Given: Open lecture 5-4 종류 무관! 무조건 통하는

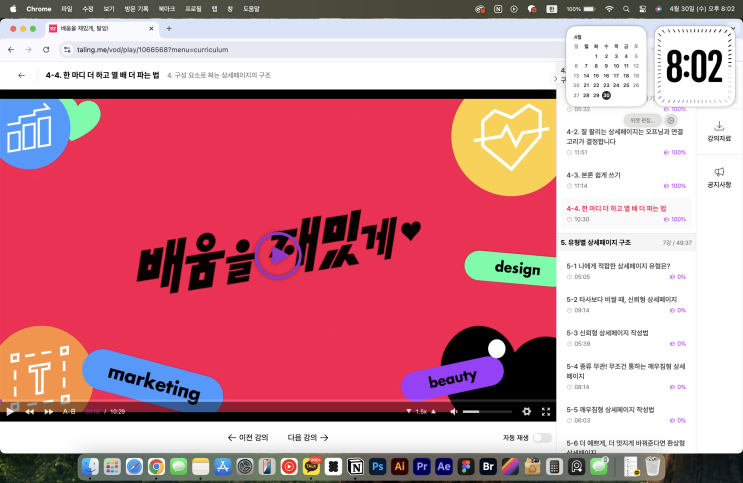Looking at the screenshot, I should (626, 376).
